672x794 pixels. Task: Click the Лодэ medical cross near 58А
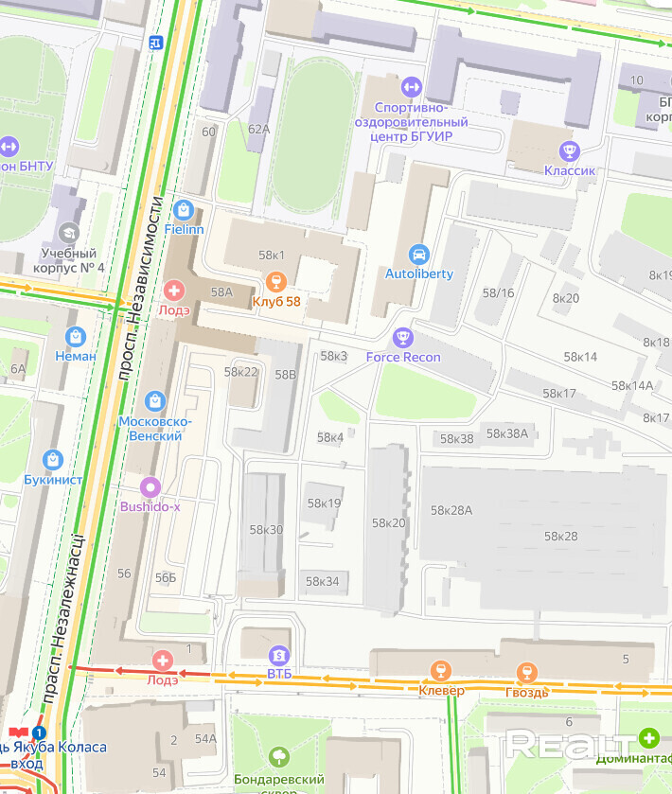coord(174,291)
